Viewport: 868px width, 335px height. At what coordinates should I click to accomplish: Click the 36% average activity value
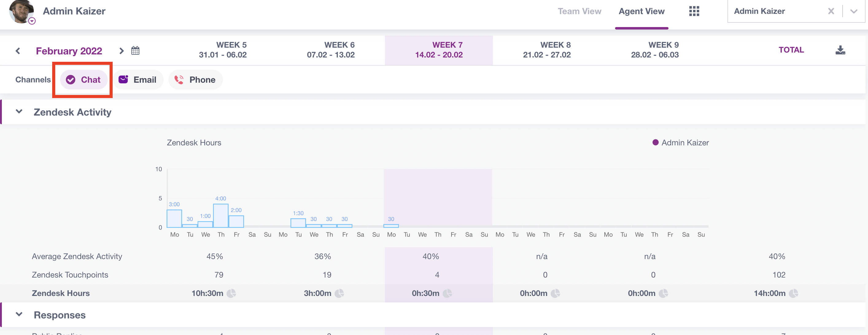point(323,256)
